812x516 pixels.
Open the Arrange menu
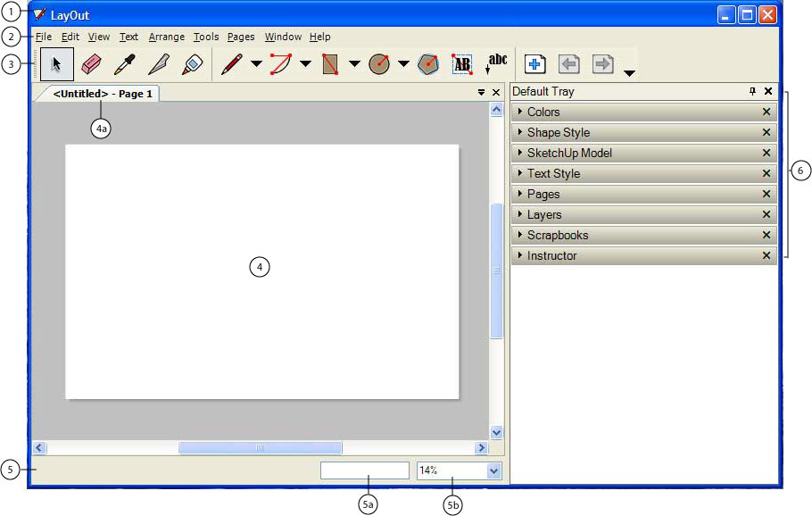pos(167,37)
